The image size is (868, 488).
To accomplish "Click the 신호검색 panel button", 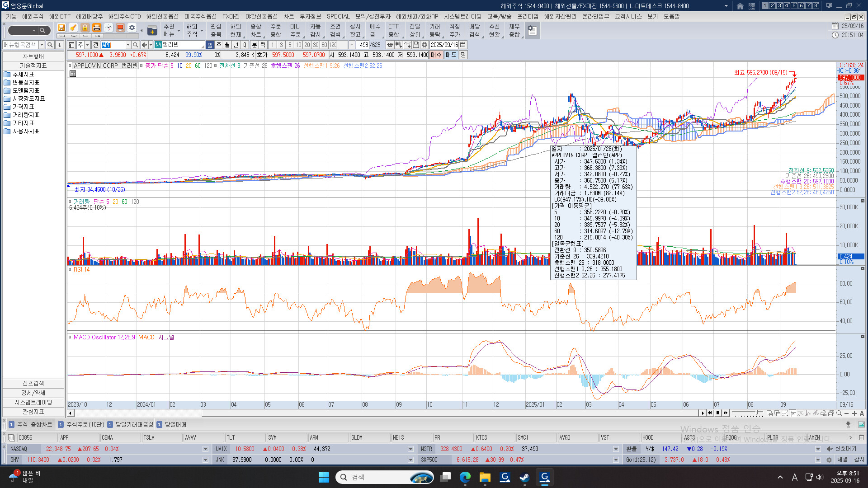I will [33, 383].
